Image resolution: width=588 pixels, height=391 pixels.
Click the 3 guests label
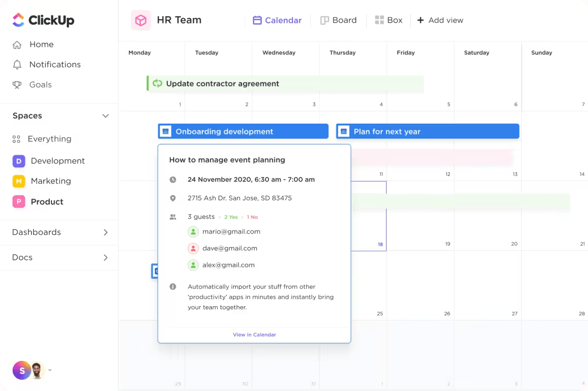201,217
